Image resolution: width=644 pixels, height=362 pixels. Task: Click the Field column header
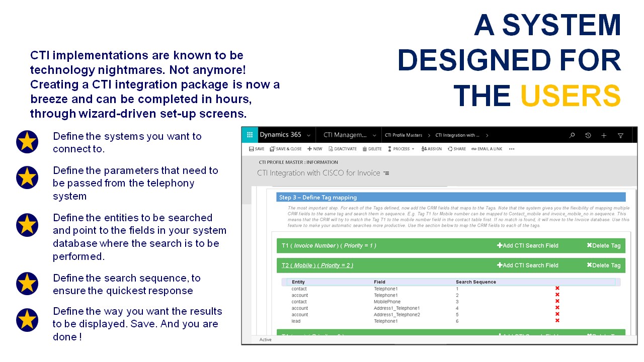(379, 282)
